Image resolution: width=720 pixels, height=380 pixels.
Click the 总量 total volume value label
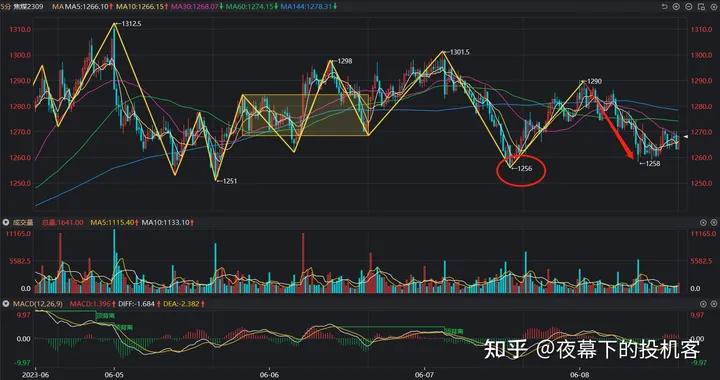pos(63,222)
